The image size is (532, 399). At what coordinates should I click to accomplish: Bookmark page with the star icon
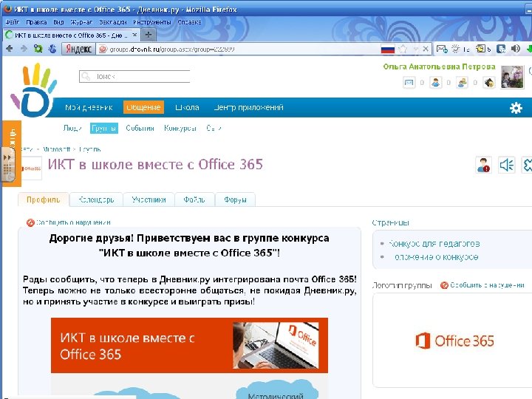coord(403,50)
